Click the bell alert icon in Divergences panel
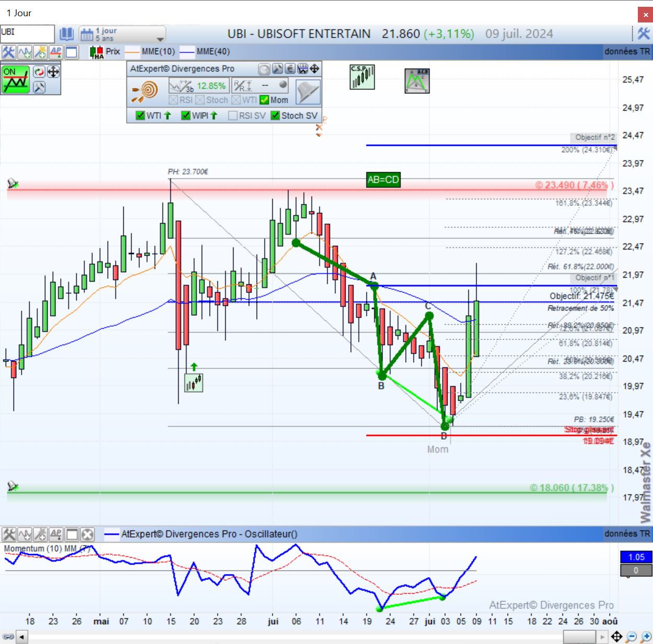Screen dimensions: 653x644 coord(307,93)
